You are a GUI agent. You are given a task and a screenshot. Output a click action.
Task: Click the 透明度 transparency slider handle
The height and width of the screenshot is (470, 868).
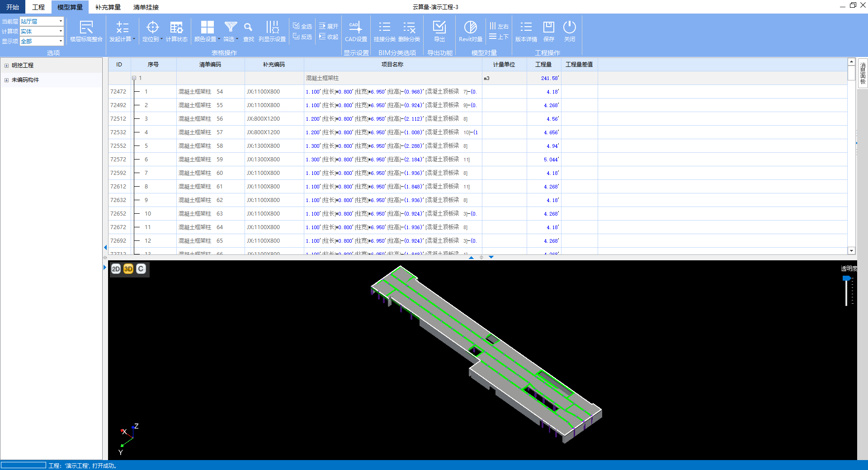point(846,278)
